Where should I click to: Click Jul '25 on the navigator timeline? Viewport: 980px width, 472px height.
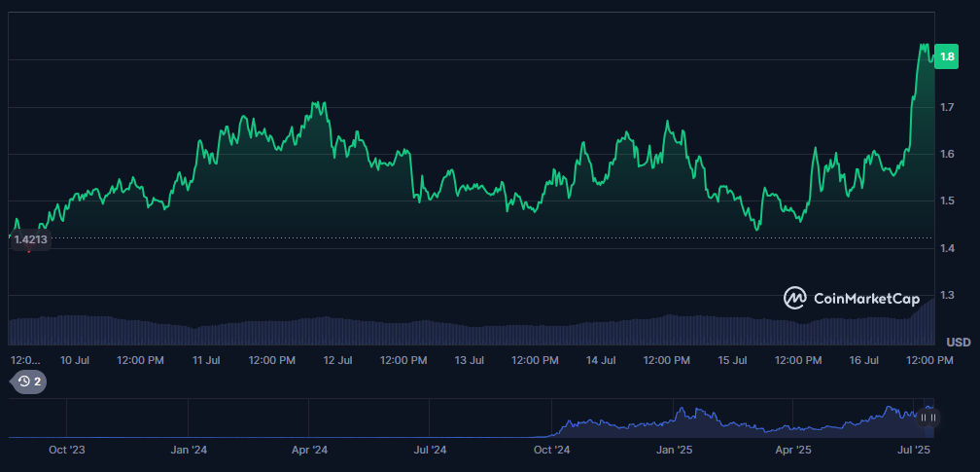(913, 450)
